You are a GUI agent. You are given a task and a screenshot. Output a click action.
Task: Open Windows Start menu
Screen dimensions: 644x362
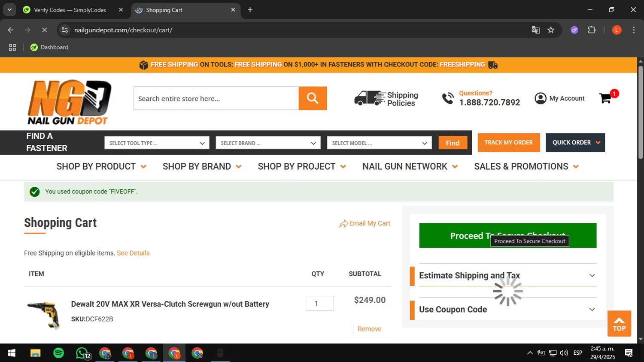tap(12, 353)
